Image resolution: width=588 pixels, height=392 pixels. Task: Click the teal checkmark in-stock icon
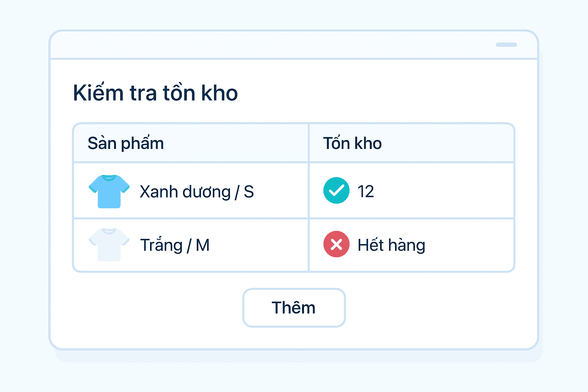(336, 190)
